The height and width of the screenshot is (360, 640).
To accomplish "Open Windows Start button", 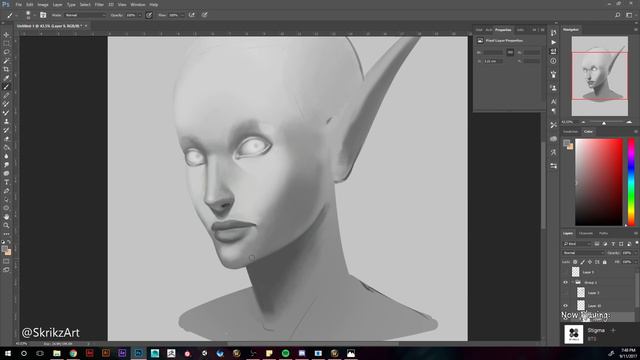I will coord(7,353).
